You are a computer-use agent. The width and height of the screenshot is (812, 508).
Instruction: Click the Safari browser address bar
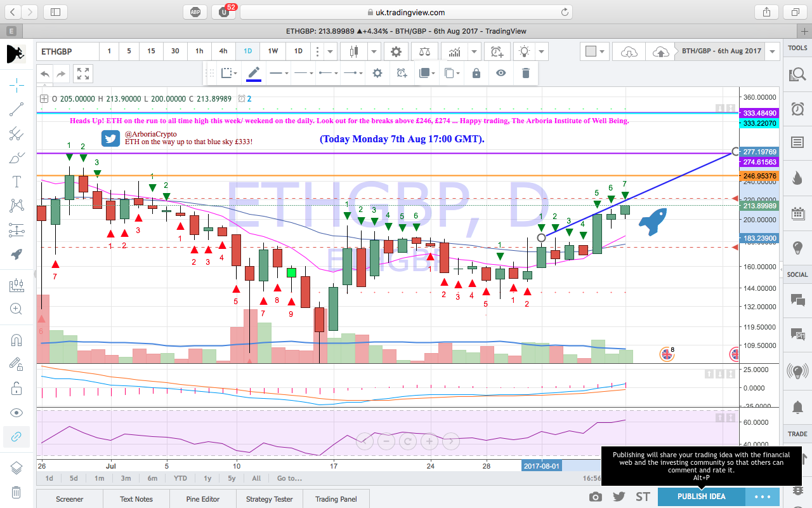(x=405, y=12)
